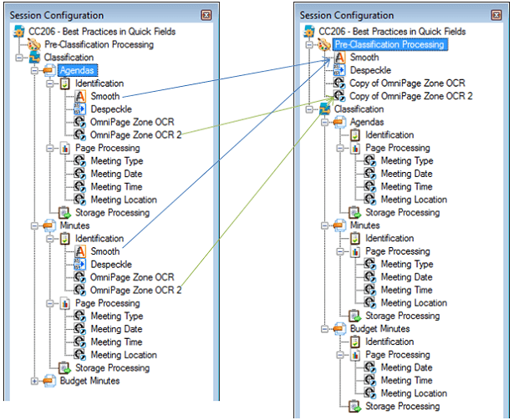Viewport: 514px width, 420px height.
Task: Select OmniPage Zone OCR 2 under left Agendas
Action: (x=135, y=135)
